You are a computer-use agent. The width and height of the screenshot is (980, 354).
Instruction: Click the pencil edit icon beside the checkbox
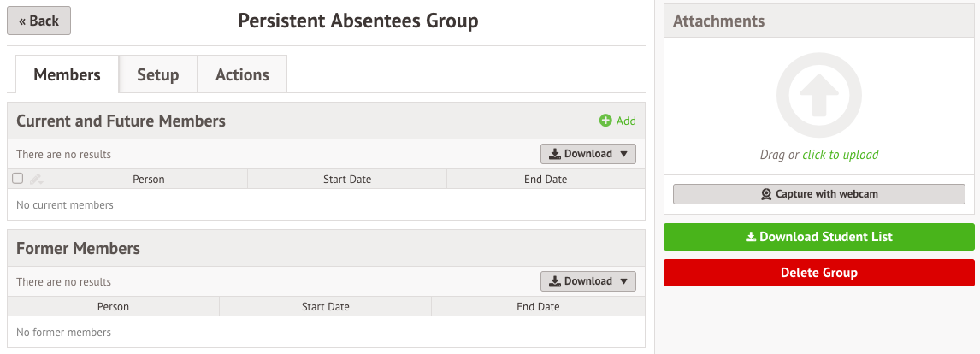coord(35,179)
